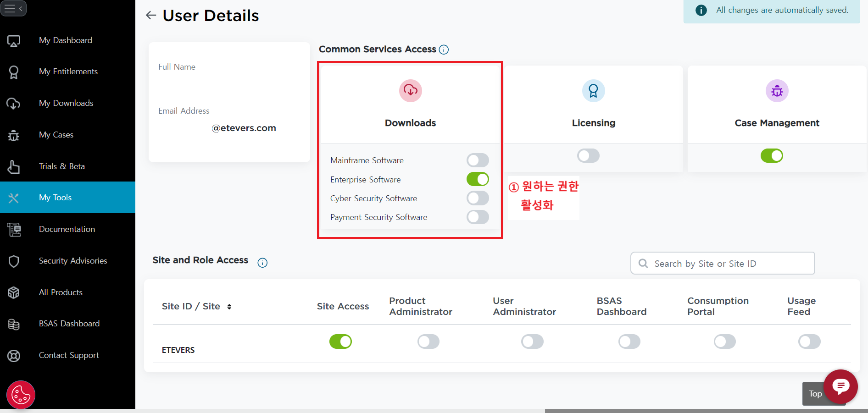The height and width of the screenshot is (413, 868).
Task: Enable the Mainframe Software toggle
Action: [x=478, y=160]
